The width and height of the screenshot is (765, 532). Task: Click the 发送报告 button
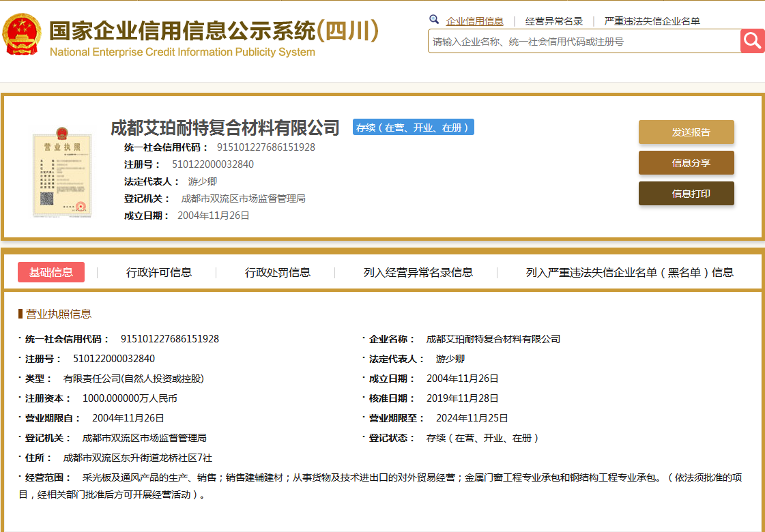[686, 132]
